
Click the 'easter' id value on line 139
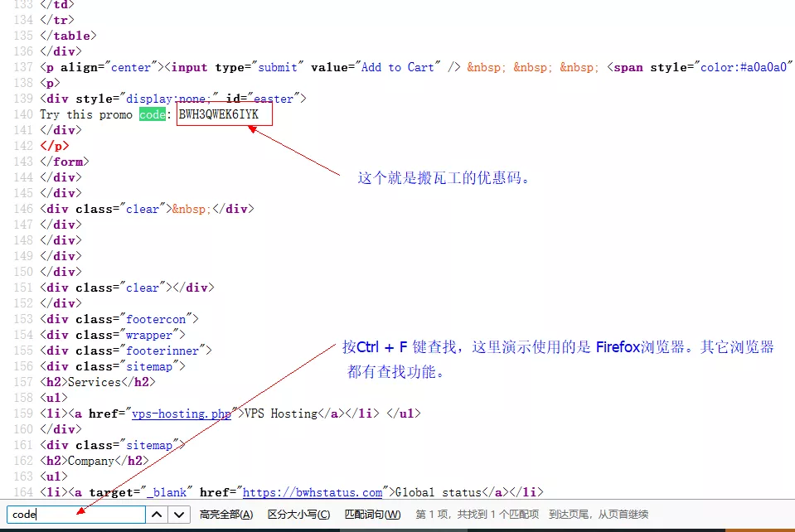pyautogui.click(x=274, y=99)
